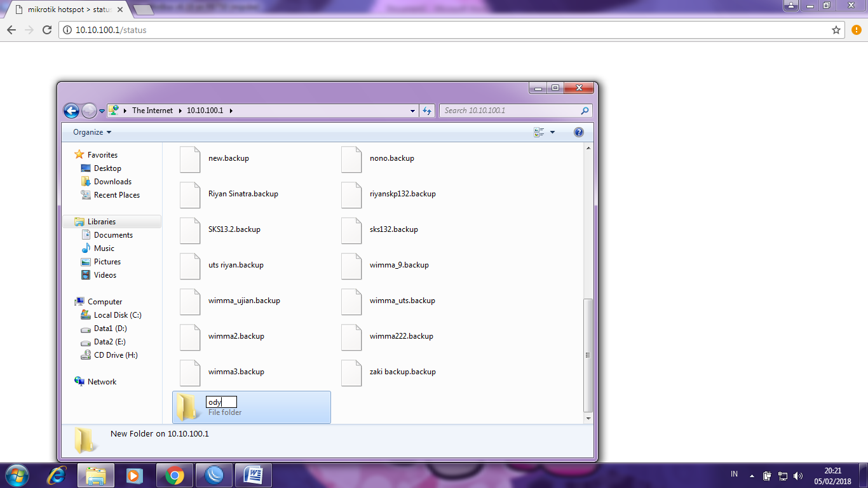Navigate back using Explorer's back button
868x488 pixels.
coord(71,110)
